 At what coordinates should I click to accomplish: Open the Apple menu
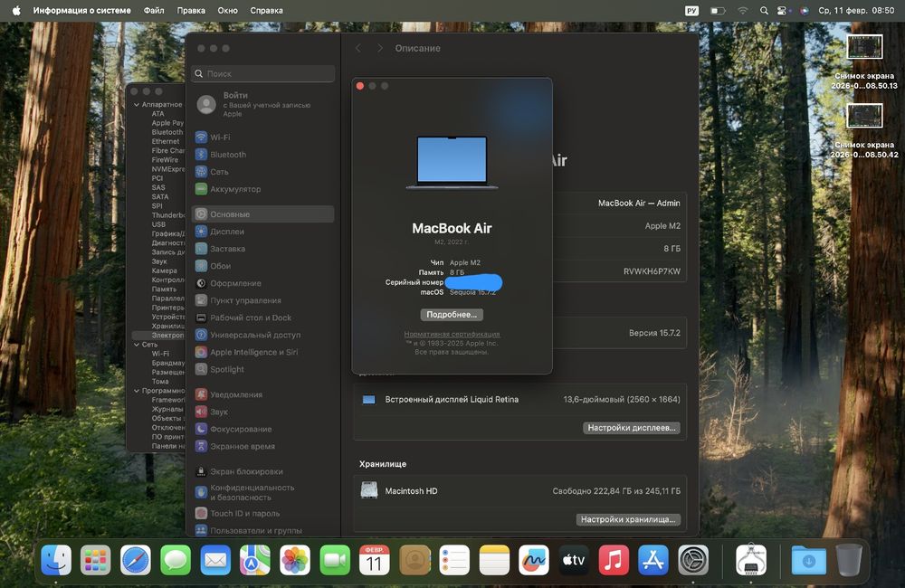click(x=16, y=10)
